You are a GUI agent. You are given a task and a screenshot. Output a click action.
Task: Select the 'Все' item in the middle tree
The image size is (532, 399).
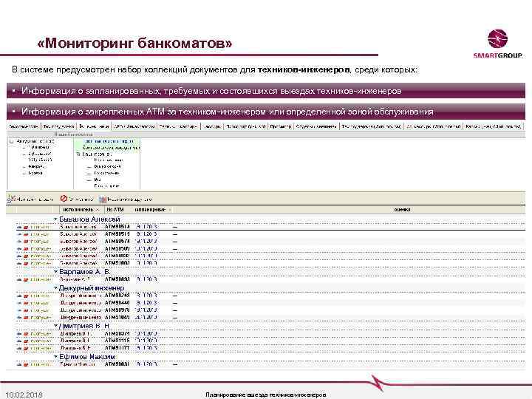click(x=98, y=180)
